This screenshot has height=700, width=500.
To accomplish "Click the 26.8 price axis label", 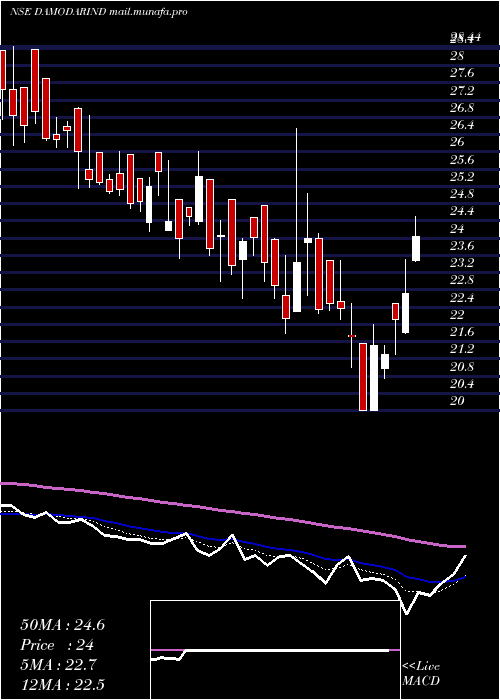I will coord(463,108).
